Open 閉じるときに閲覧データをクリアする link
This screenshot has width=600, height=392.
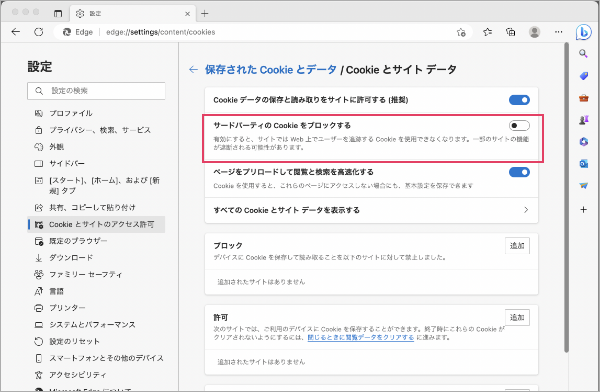click(x=361, y=338)
